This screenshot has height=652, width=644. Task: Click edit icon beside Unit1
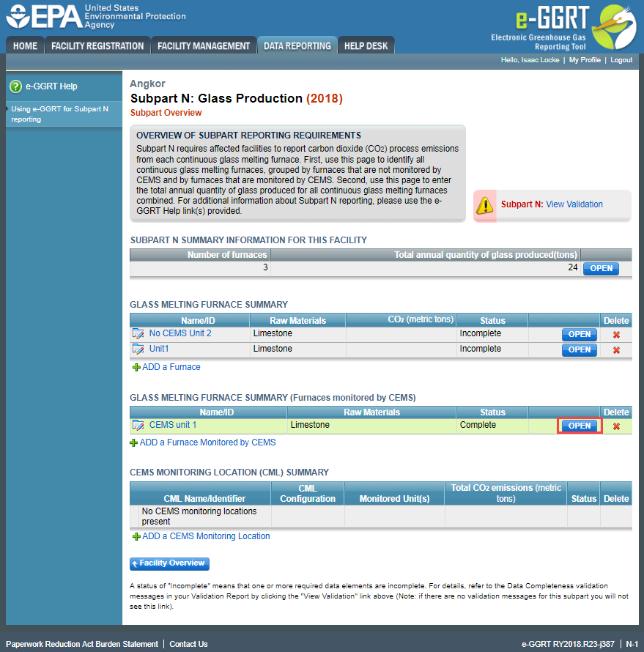tap(138, 349)
